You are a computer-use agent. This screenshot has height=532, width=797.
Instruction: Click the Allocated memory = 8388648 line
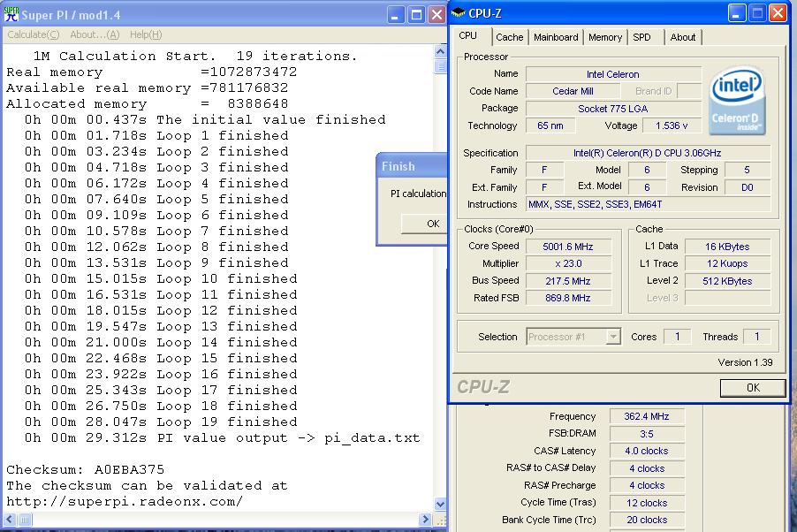pyautogui.click(x=148, y=103)
